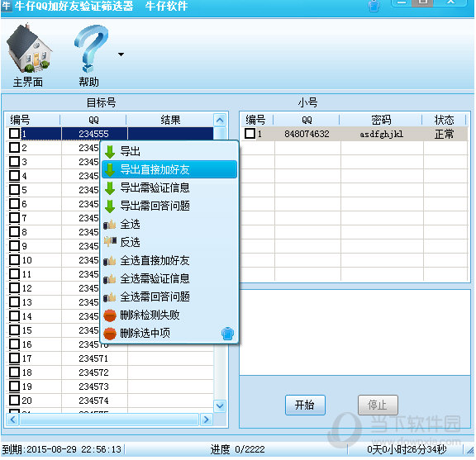Click the QQ column header in 小号 table
476x460 pixels.
click(x=307, y=120)
